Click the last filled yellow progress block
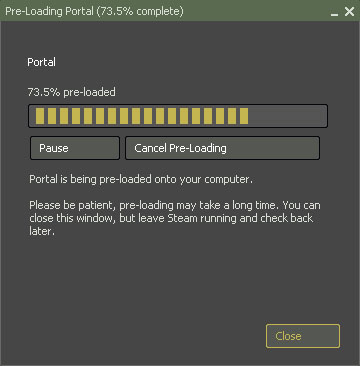 tap(244, 116)
